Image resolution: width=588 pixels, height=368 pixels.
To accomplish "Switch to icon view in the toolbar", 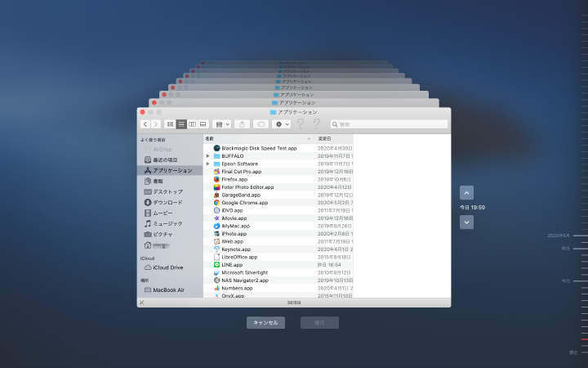I will pyautogui.click(x=170, y=124).
